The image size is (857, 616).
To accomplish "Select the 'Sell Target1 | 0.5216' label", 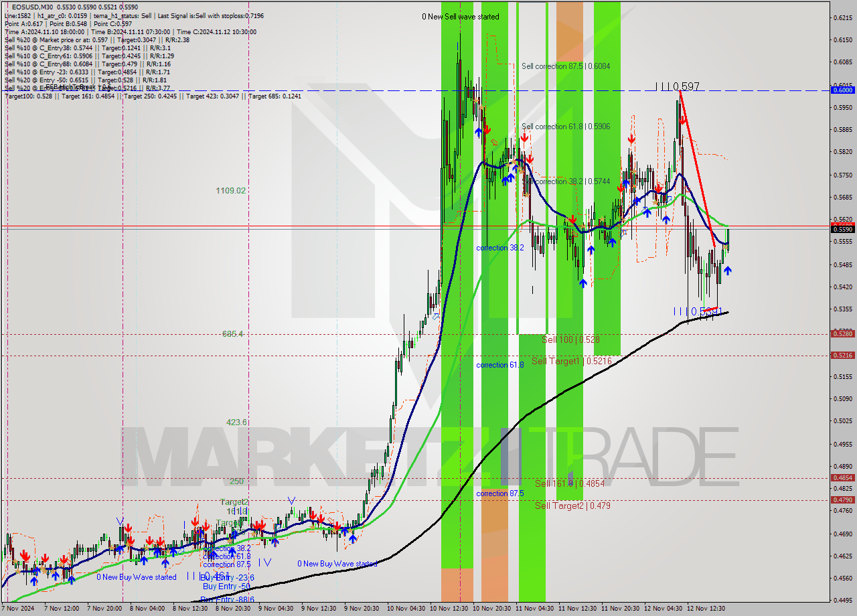I will click(572, 362).
